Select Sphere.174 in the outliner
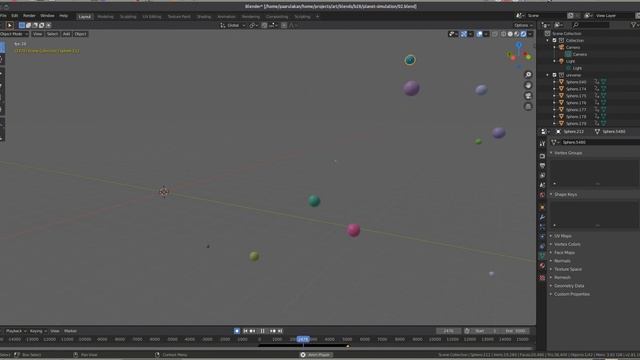Image resolution: width=640 pixels, height=360 pixels. 576,89
